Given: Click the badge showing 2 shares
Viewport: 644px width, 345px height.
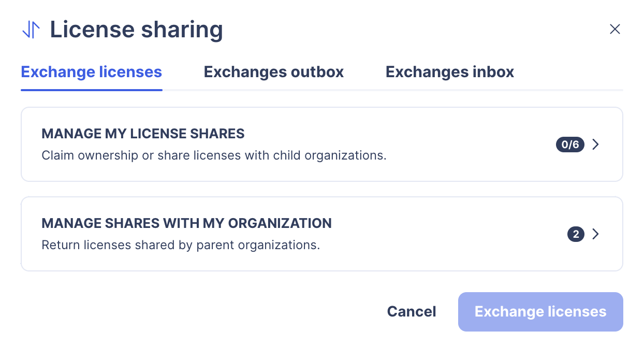Looking at the screenshot, I should coord(576,234).
